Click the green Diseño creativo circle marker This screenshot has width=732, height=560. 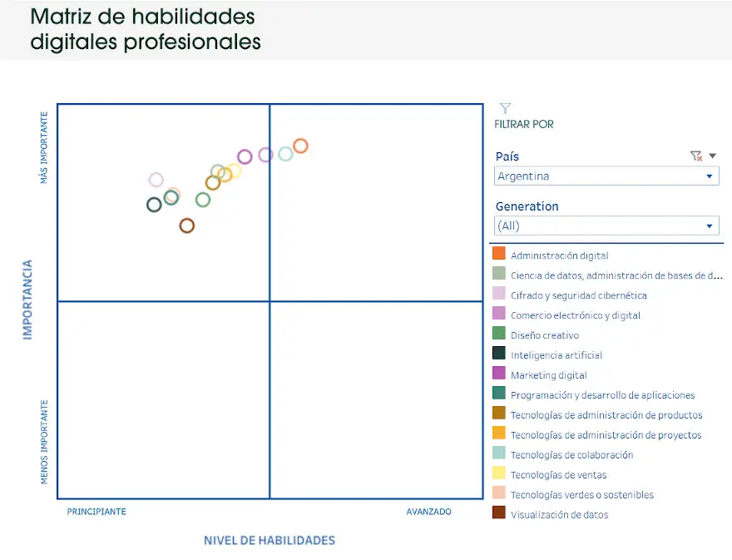(203, 200)
